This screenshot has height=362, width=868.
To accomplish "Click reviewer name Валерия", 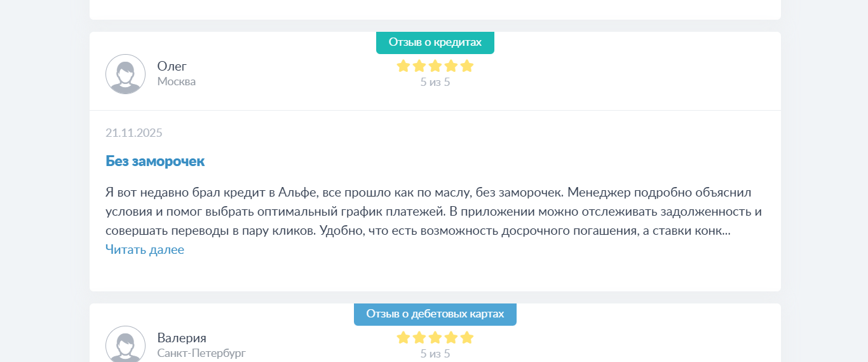I will click(x=182, y=338).
